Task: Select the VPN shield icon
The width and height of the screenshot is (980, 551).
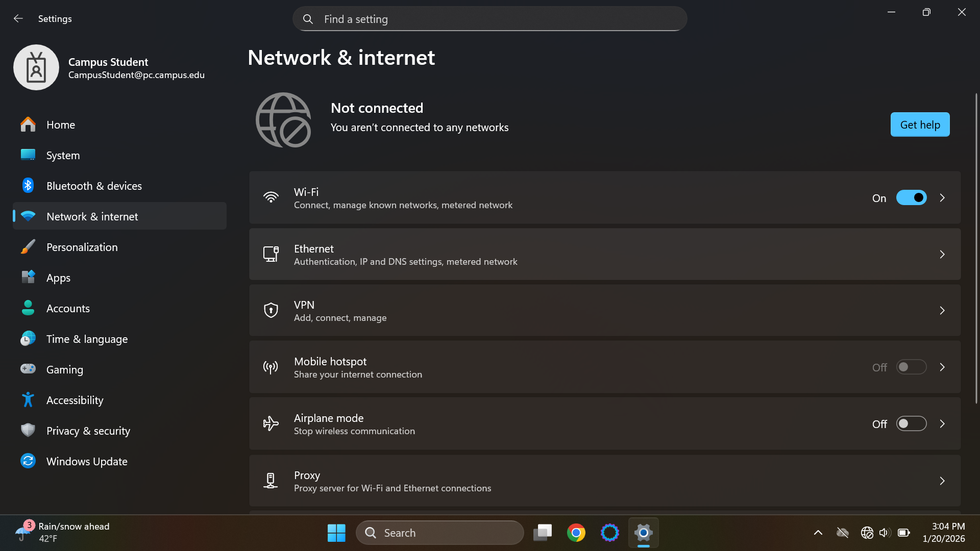Action: [x=271, y=310]
